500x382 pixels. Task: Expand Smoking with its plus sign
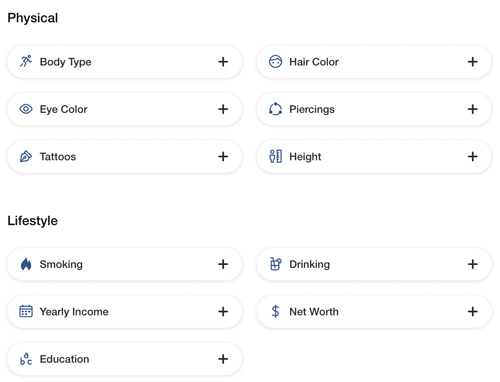click(223, 264)
